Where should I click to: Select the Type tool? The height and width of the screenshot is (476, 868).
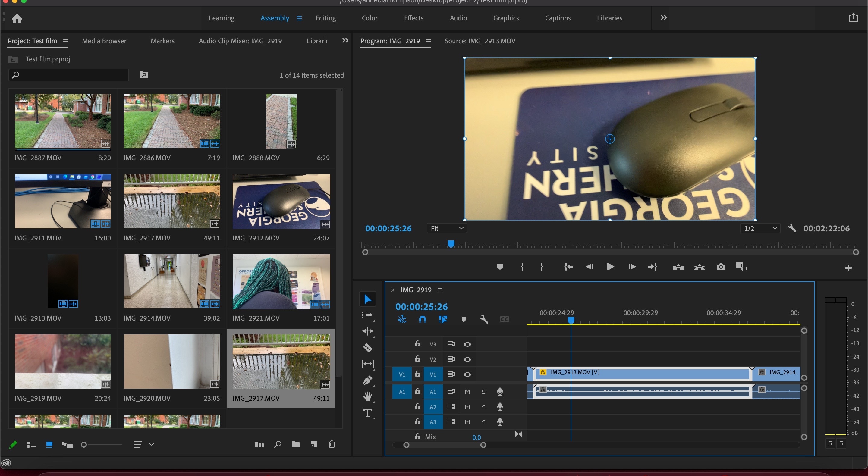367,413
